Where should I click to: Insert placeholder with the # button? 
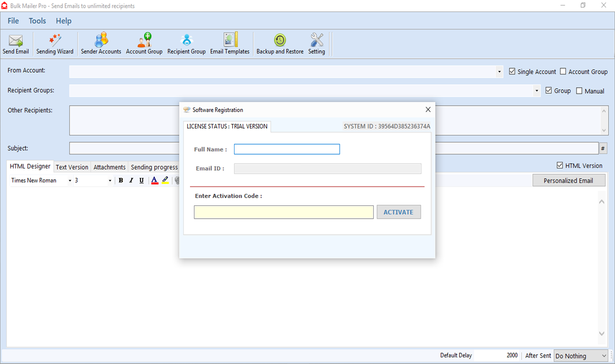603,148
